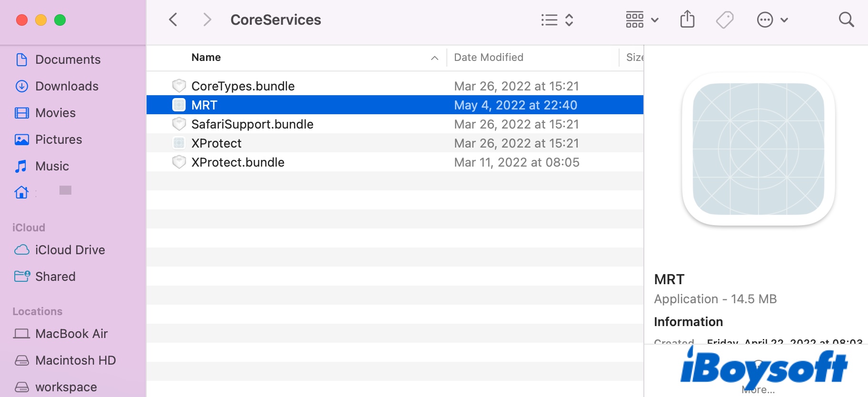Click the Tags icon in toolbar
This screenshot has height=397, width=868.
click(724, 20)
